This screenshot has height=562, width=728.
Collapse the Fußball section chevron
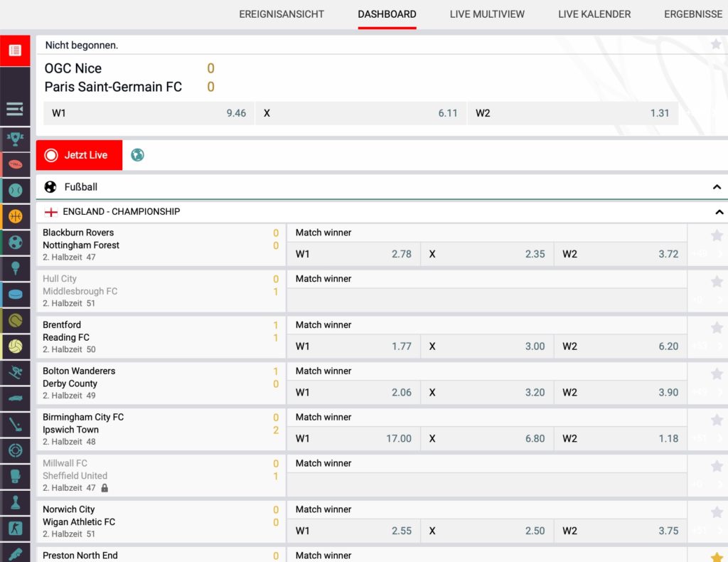click(x=717, y=186)
